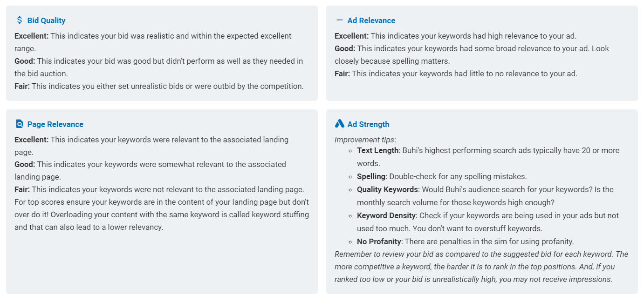Select the Ad Relevance heading

[371, 20]
